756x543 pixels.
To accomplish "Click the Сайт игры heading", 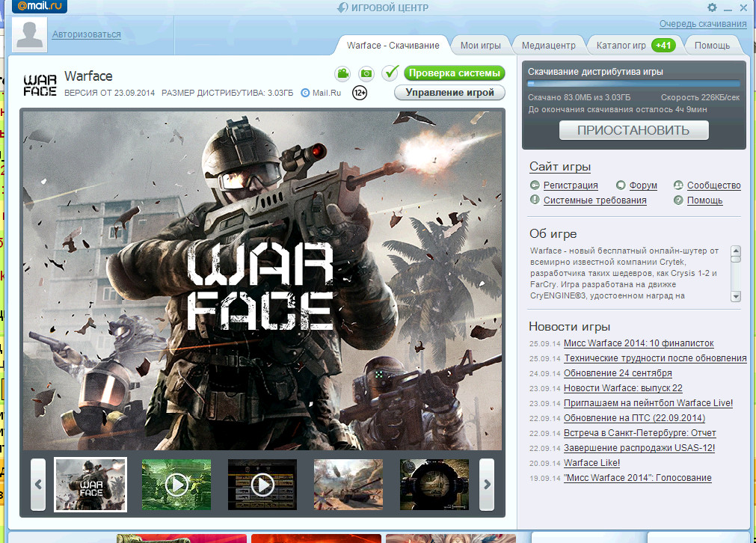I will pos(560,166).
